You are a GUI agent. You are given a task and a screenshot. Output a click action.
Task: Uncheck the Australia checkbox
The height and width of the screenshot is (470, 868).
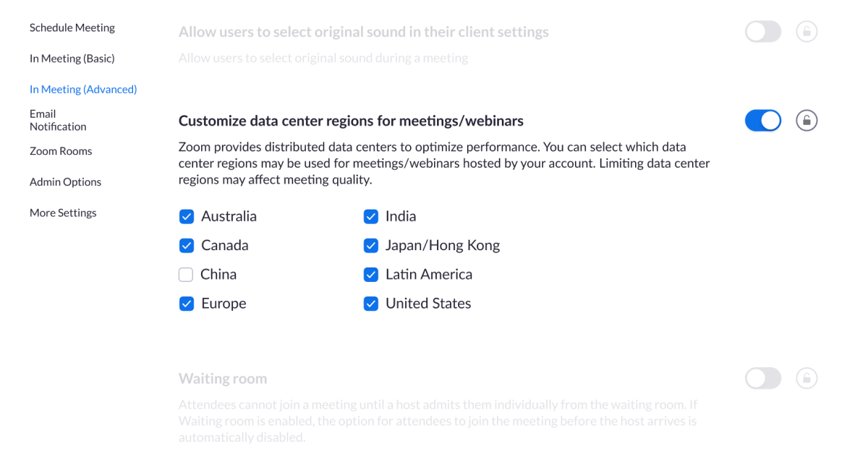pos(187,216)
